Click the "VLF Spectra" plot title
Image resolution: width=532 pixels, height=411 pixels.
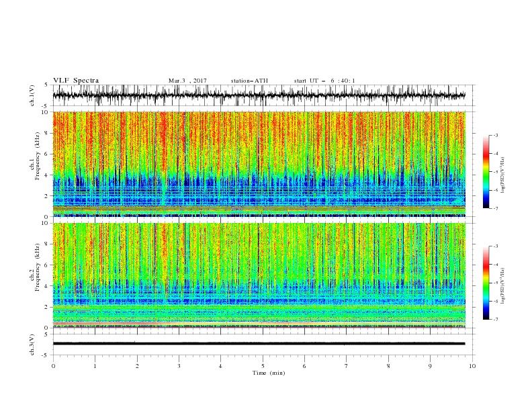(76, 81)
